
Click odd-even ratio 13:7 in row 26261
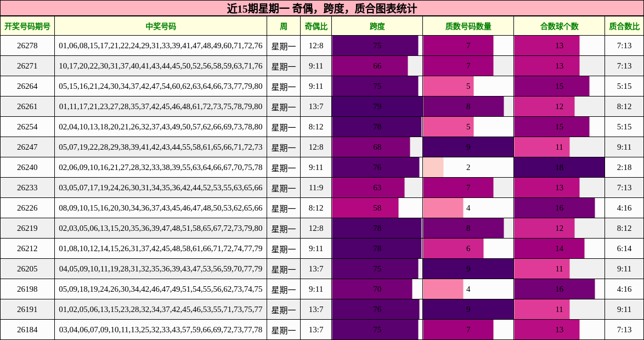(316, 106)
